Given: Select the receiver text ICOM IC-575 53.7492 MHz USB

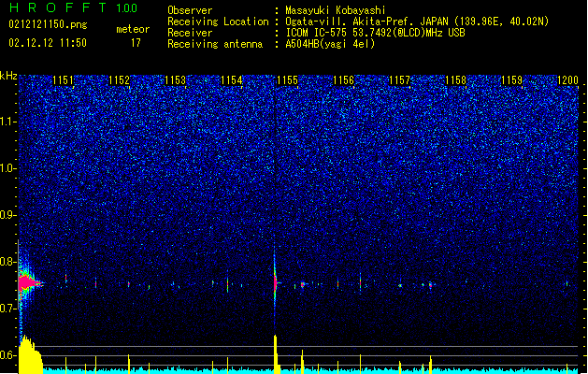Looking at the screenshot, I should click(375, 33).
